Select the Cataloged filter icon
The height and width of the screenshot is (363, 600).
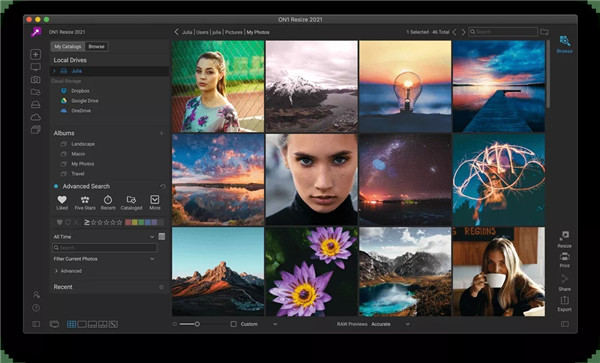click(131, 199)
